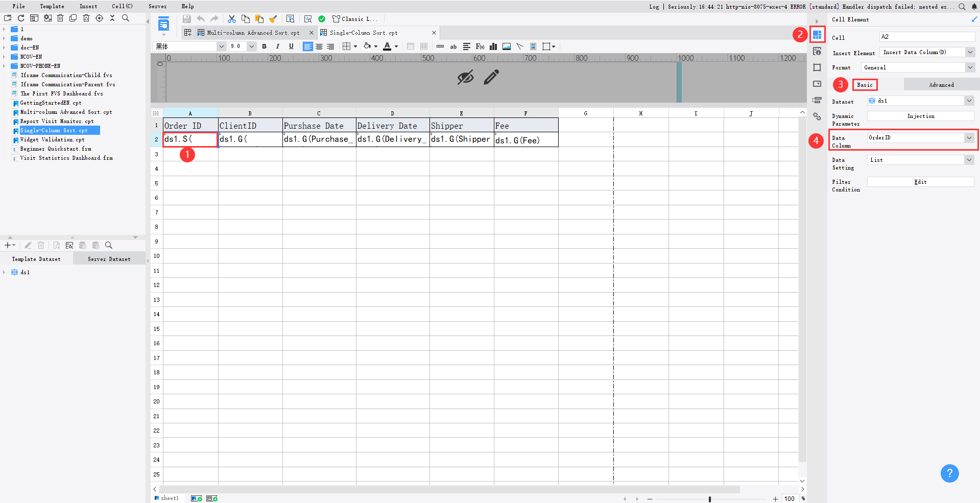The width and height of the screenshot is (980, 503).
Task: Expand the ds1 dataset tree node
Action: pyautogui.click(x=5, y=272)
